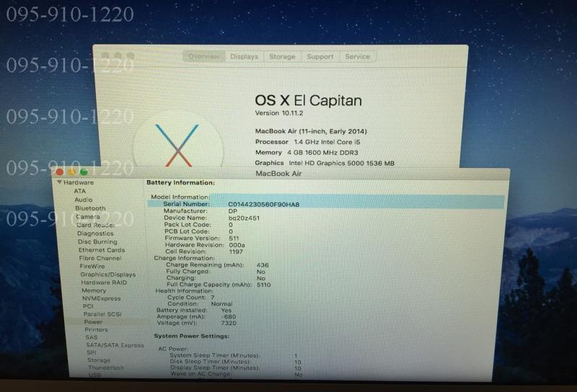Select Printers in the sidebar
Screen dimensions: 577x392
pyautogui.click(x=97, y=329)
